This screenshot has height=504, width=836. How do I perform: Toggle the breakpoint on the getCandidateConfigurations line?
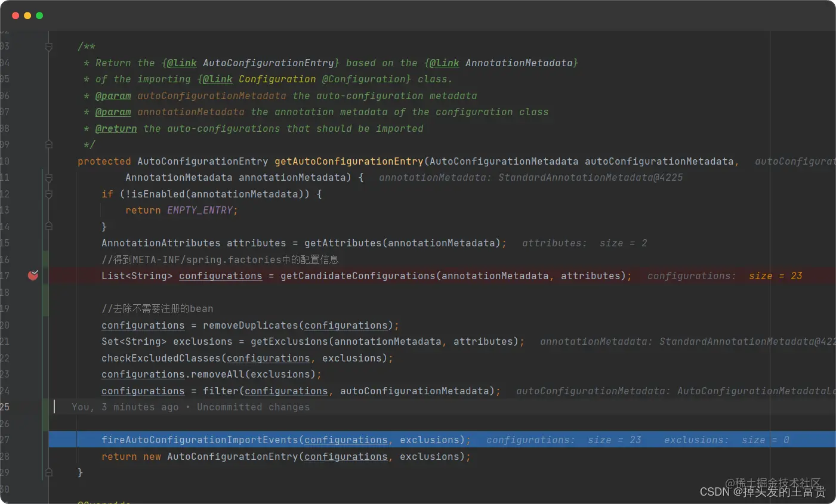(33, 275)
